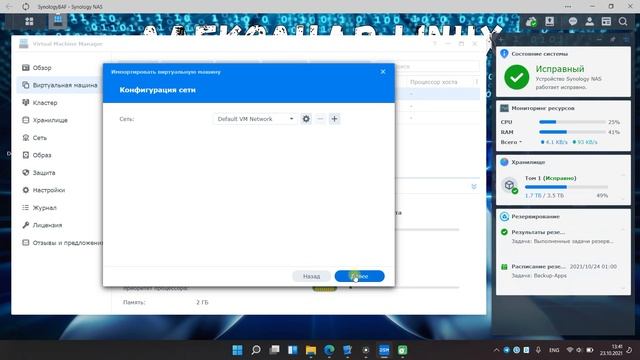The width and height of the screenshot is (640, 360).
Task: Open the browser app three-dots menu
Action: (568, 7)
